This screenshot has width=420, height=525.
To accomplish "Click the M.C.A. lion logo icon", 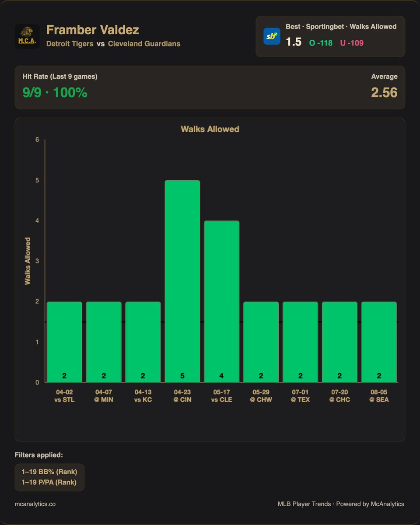I will (x=27, y=36).
